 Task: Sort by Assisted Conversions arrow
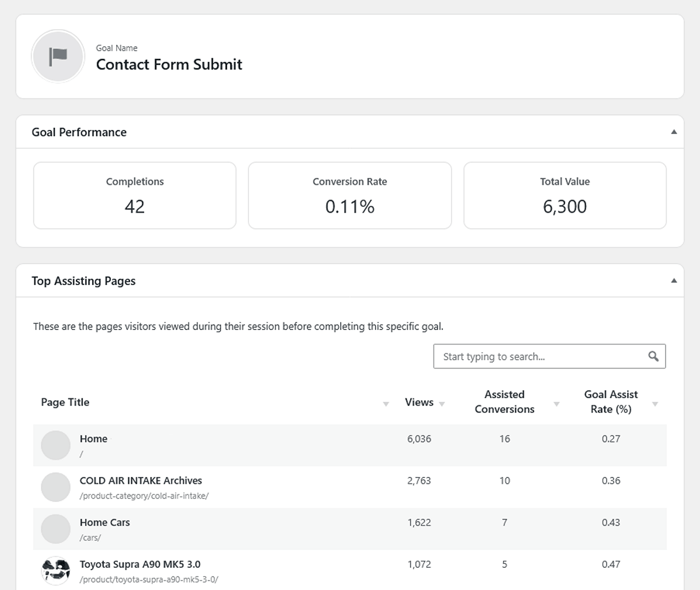click(556, 404)
